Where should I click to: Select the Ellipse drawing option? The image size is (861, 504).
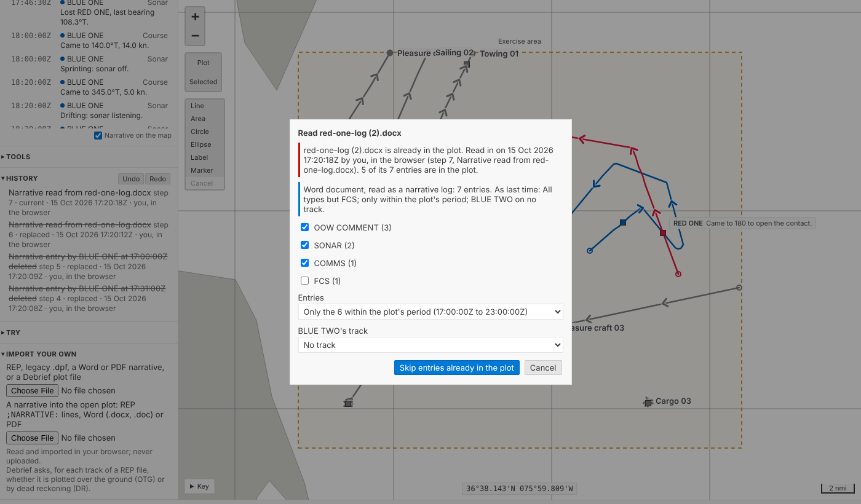point(201,144)
